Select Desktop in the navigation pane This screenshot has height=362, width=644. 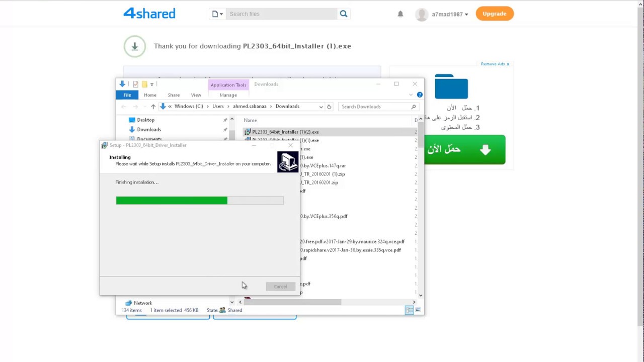(145, 120)
